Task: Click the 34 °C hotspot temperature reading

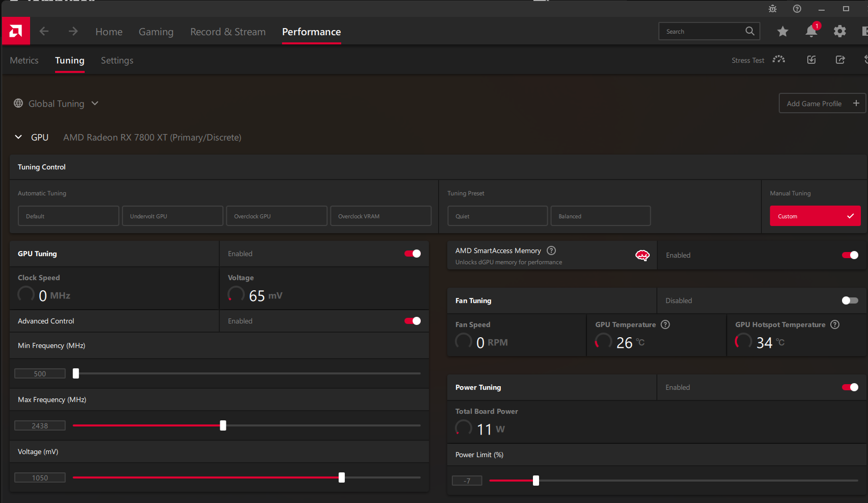Action: [771, 343]
